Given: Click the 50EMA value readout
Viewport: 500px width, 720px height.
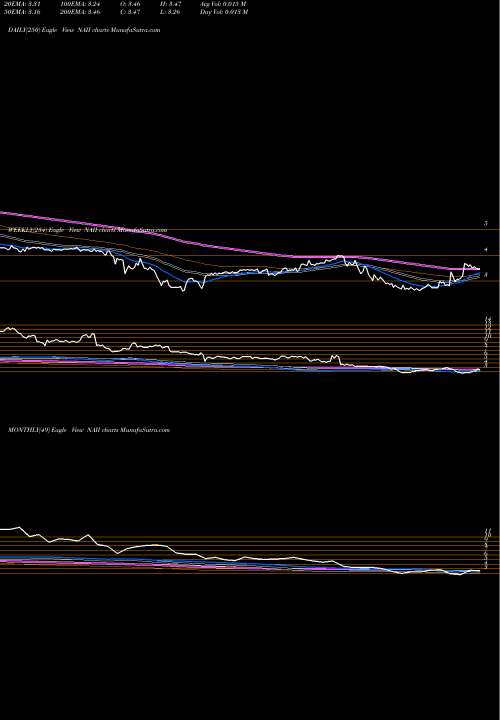Looking at the screenshot, I should pos(24,12).
